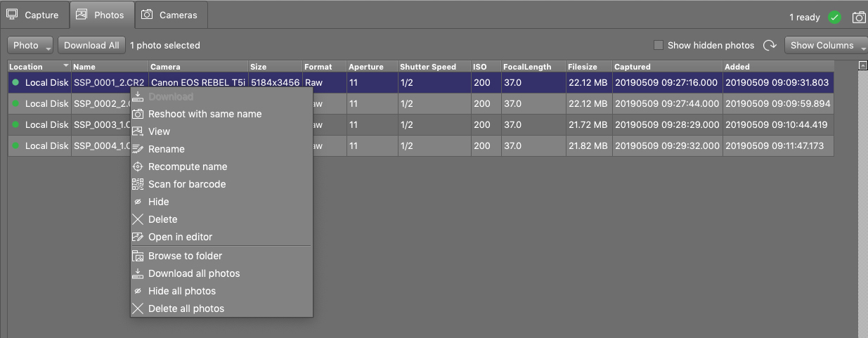Viewport: 868px width, 338px height.
Task: Click the camera icon at top right
Action: coord(859,18)
